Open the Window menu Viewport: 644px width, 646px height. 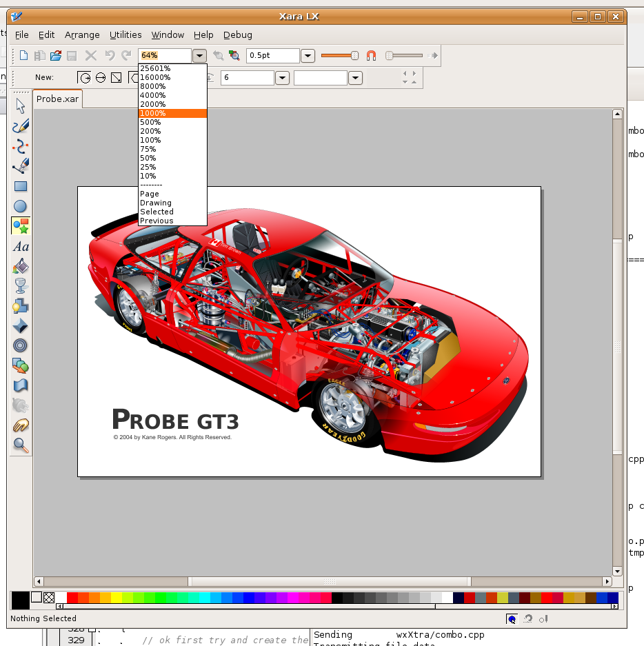[x=168, y=35]
